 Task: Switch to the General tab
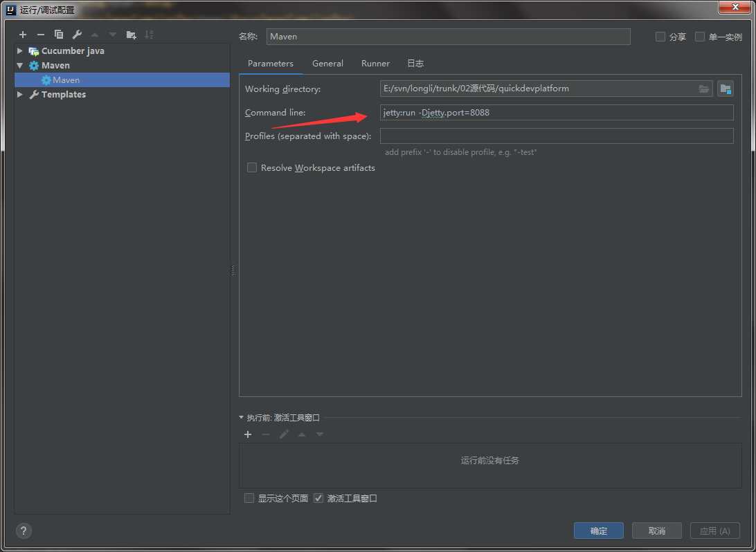coord(327,64)
